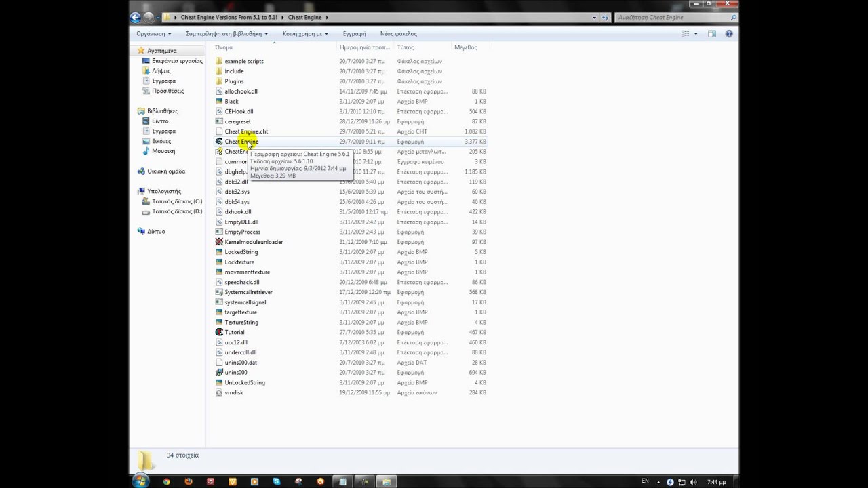
Task: Click the Explorer forward arrow button
Action: pos(149,18)
